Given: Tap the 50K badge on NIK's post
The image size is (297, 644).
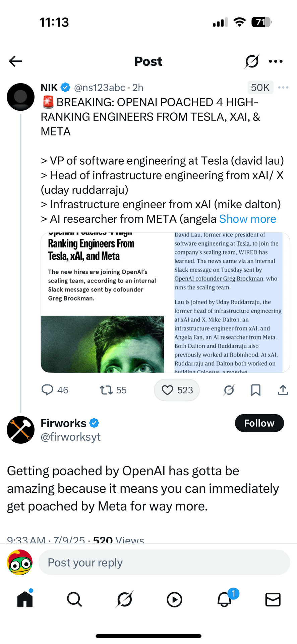Looking at the screenshot, I should tap(260, 88).
